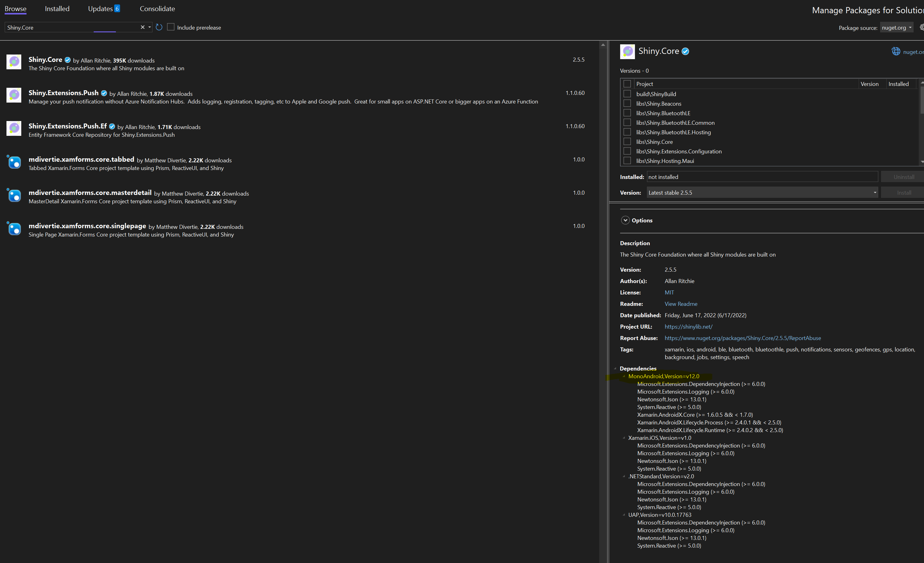Open NuGet package source settings gear
Image resolution: width=924 pixels, height=563 pixels.
(x=921, y=27)
